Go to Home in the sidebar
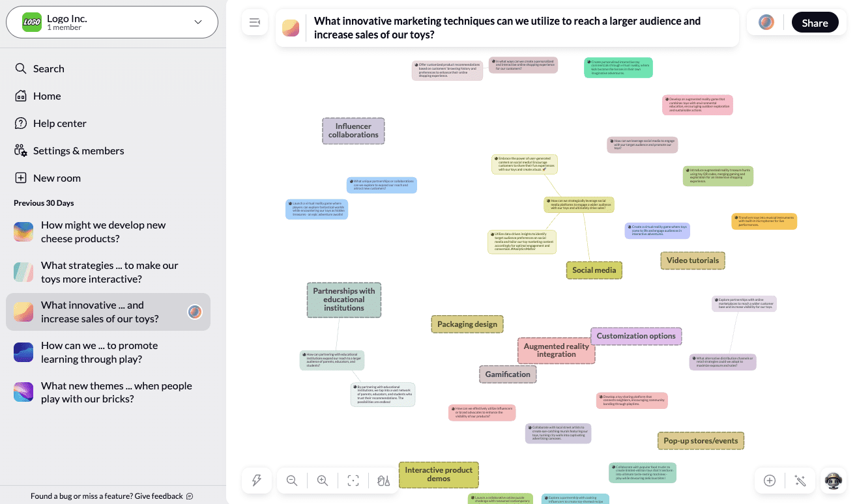The image size is (857, 504). [x=47, y=96]
